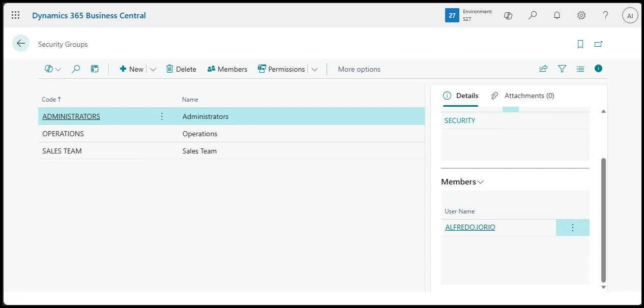Open Members of the security group
This screenshot has height=308, width=644.
(227, 69)
